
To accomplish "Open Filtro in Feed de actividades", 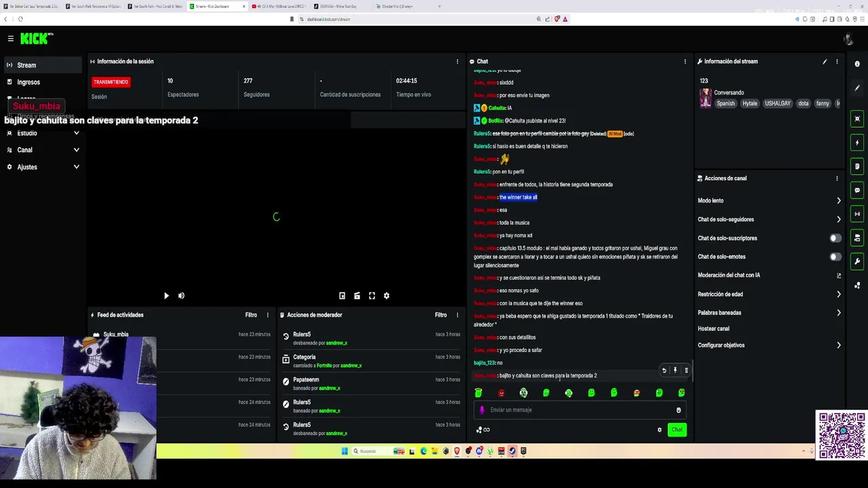I will click(x=251, y=314).
